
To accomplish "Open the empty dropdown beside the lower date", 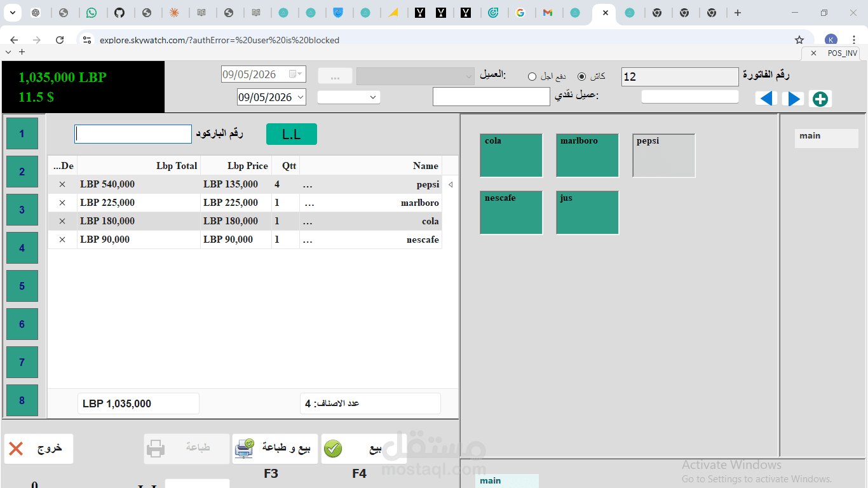I will tap(349, 97).
